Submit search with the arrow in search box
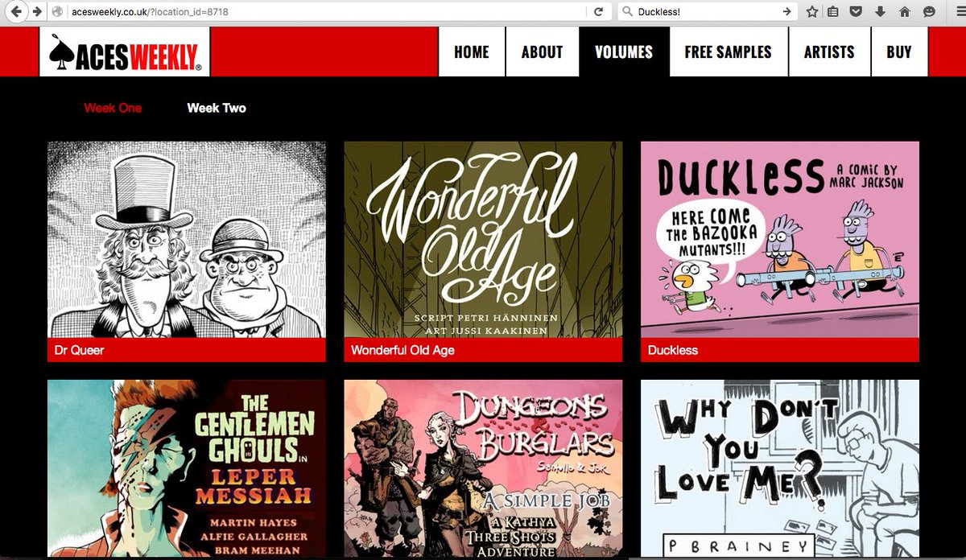The width and height of the screenshot is (966, 560). pyautogui.click(x=786, y=12)
